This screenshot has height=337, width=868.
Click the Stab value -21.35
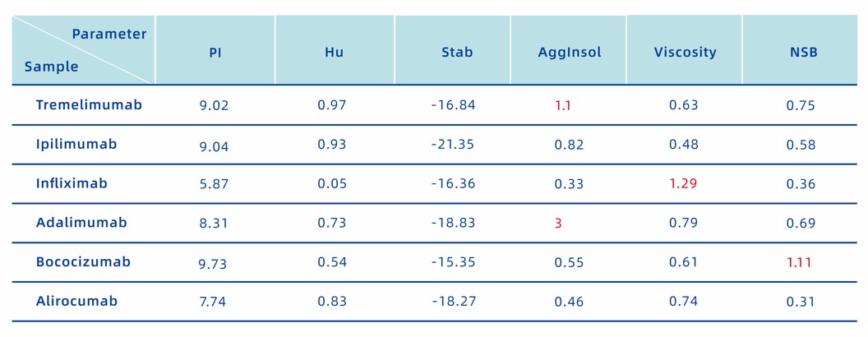[453, 145]
